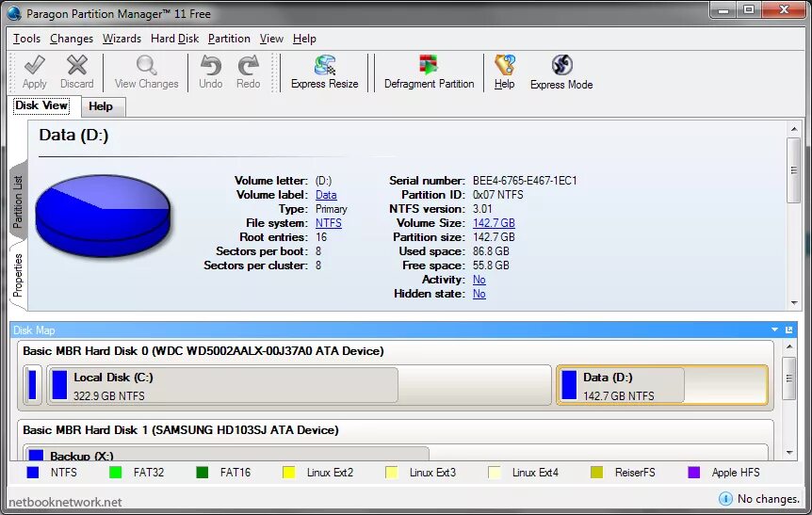Click the Discard X icon

pos(76,65)
